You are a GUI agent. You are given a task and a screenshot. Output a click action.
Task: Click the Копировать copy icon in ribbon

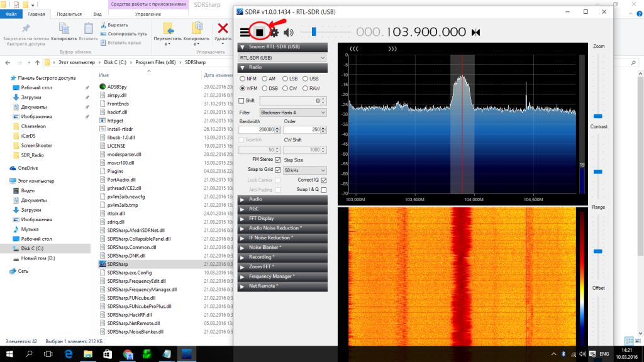64,28
